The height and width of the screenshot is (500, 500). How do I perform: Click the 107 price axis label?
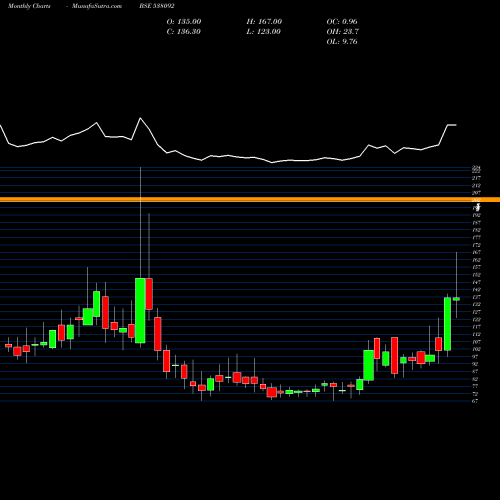pyautogui.click(x=476, y=342)
